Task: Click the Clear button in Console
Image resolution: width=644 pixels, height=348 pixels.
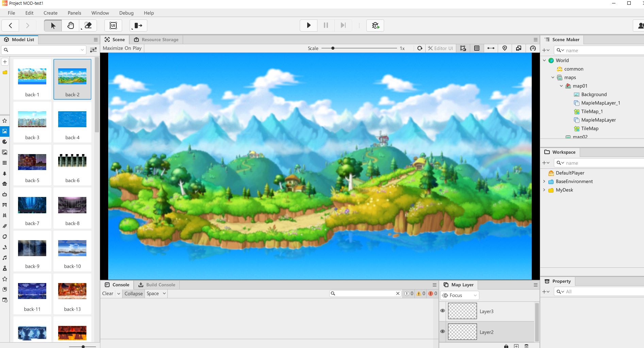Action: (108, 294)
